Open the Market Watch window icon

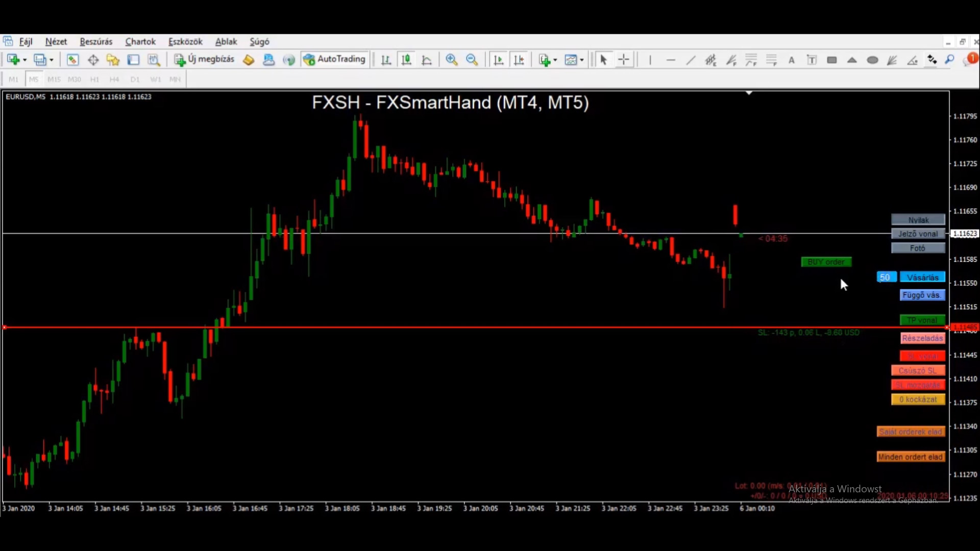(72, 60)
